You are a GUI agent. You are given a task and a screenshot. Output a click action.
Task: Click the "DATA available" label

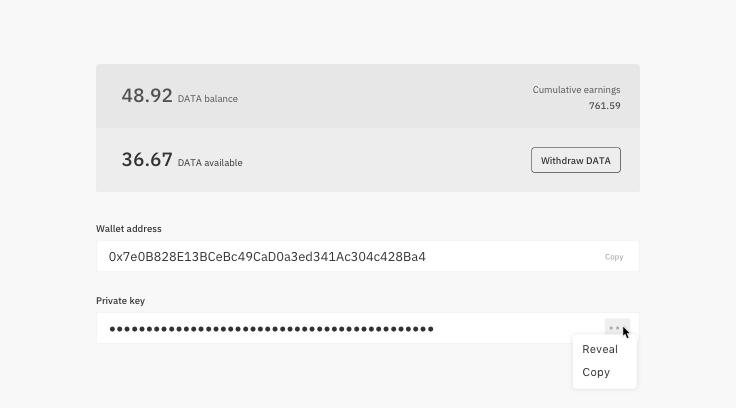[x=210, y=163]
